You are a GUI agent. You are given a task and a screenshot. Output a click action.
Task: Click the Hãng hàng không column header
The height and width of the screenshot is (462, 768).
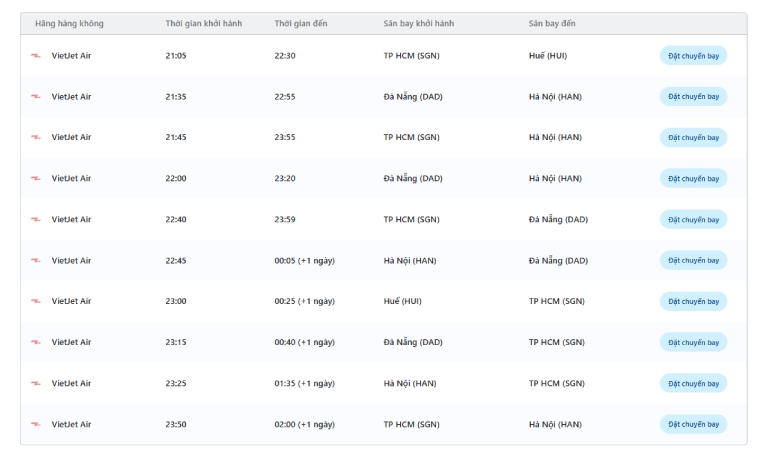69,23
